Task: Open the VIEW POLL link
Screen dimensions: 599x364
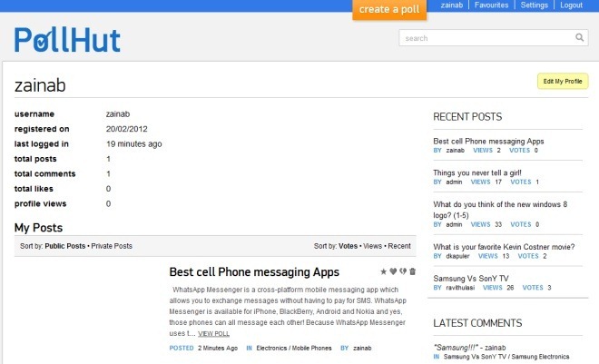Action: [213, 333]
